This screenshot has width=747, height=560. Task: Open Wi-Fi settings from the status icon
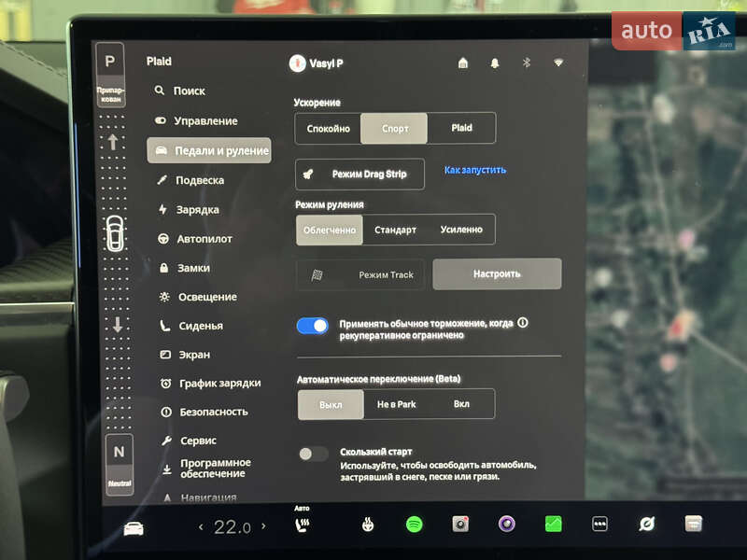pos(558,63)
